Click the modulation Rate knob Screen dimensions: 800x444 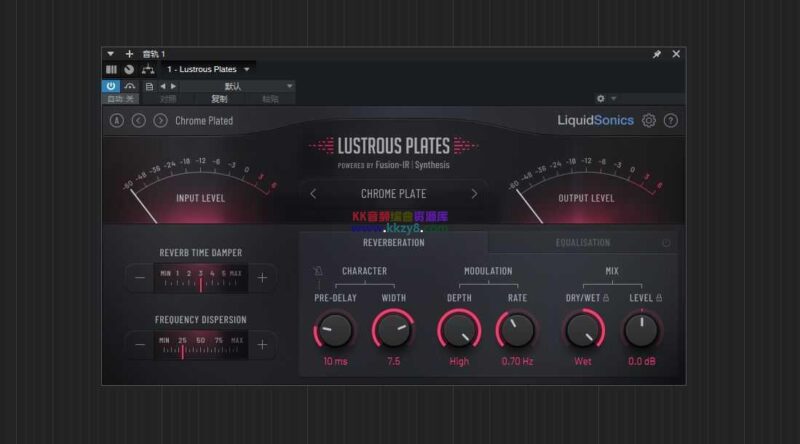point(517,330)
